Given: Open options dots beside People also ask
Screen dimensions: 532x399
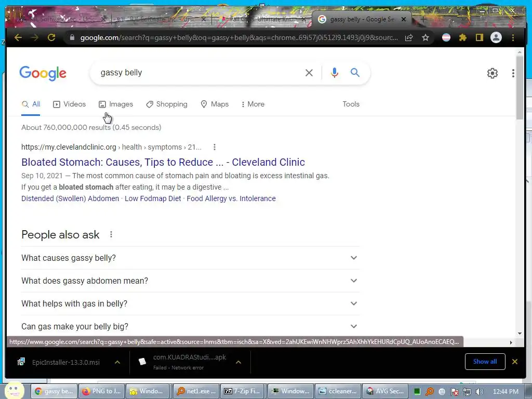Looking at the screenshot, I should click(111, 234).
